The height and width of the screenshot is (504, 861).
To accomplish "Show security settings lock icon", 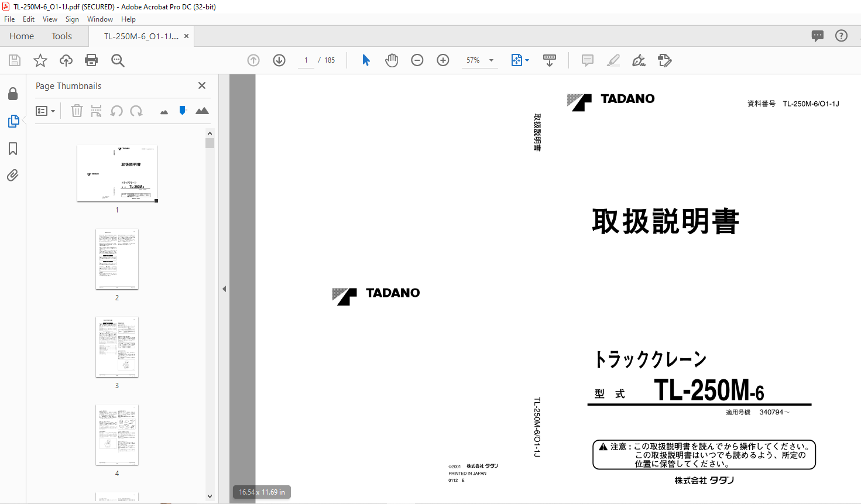I will point(13,94).
